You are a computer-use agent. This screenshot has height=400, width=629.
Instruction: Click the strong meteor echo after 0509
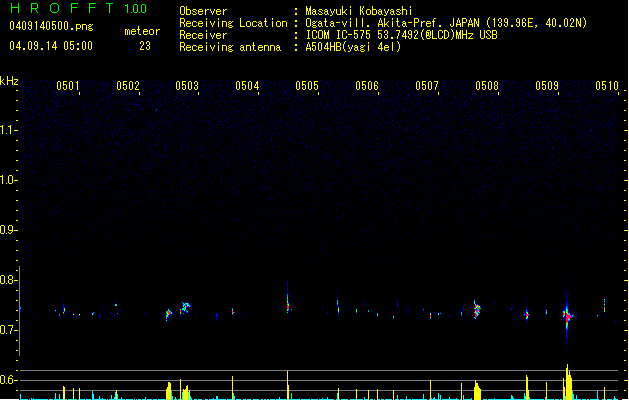tap(567, 317)
